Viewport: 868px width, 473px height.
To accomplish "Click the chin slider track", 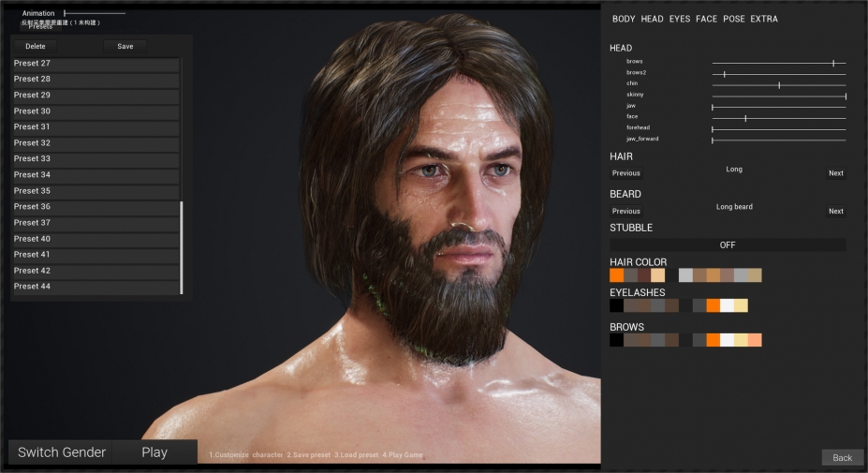I will pyautogui.click(x=778, y=84).
